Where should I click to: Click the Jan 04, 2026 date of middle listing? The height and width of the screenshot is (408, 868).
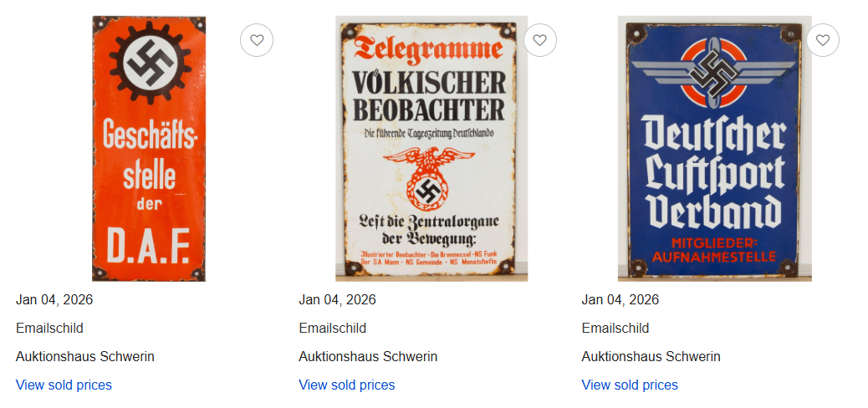(338, 299)
